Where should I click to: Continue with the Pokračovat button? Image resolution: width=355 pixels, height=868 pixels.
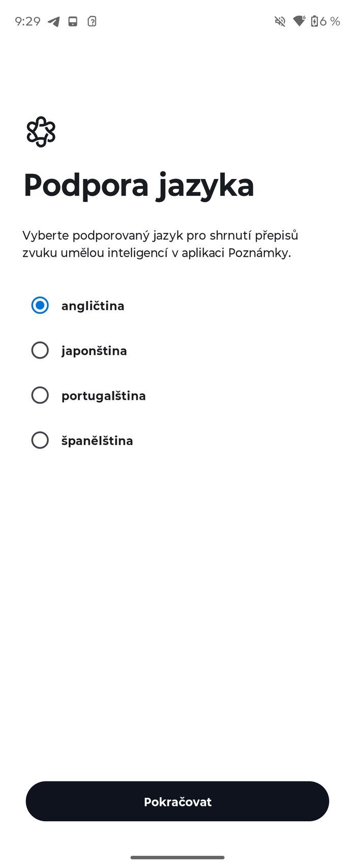tap(177, 801)
